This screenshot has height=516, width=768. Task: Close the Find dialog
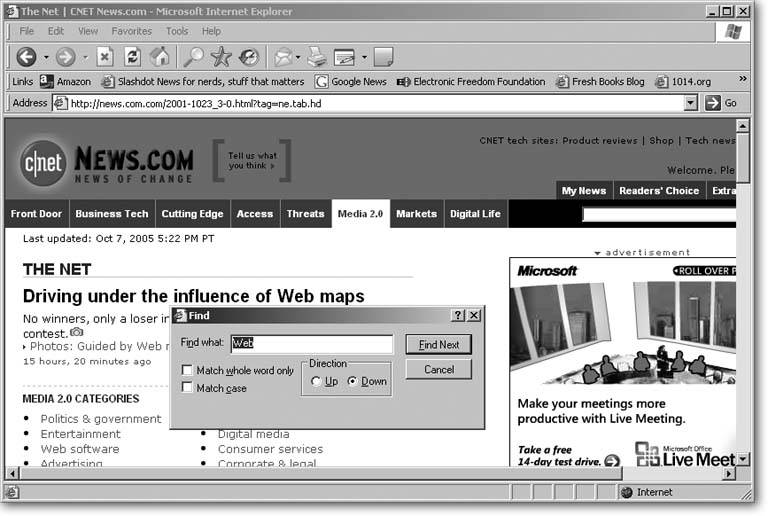click(x=474, y=315)
